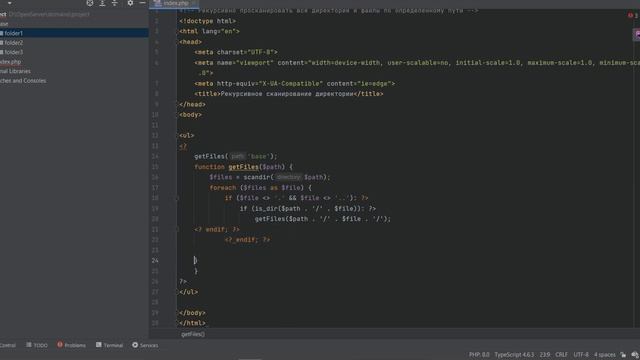Select Scratches and Consoles in project tree

click(23, 81)
